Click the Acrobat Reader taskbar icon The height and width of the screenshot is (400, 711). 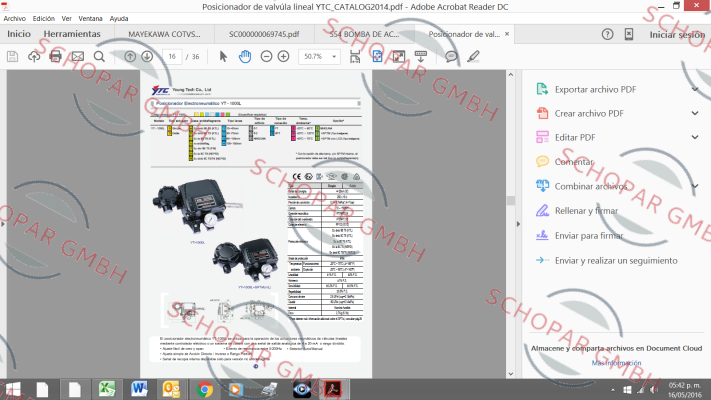pyautogui.click(x=333, y=390)
